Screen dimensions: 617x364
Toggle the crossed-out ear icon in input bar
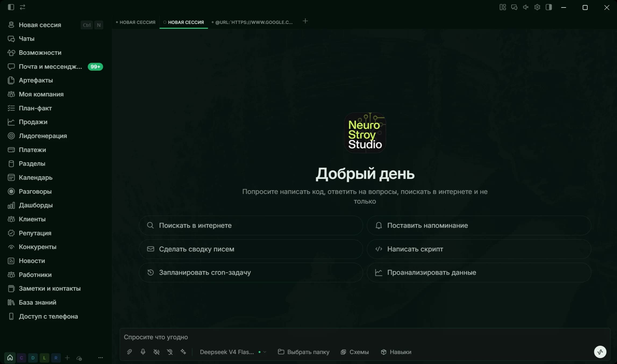coord(170,352)
